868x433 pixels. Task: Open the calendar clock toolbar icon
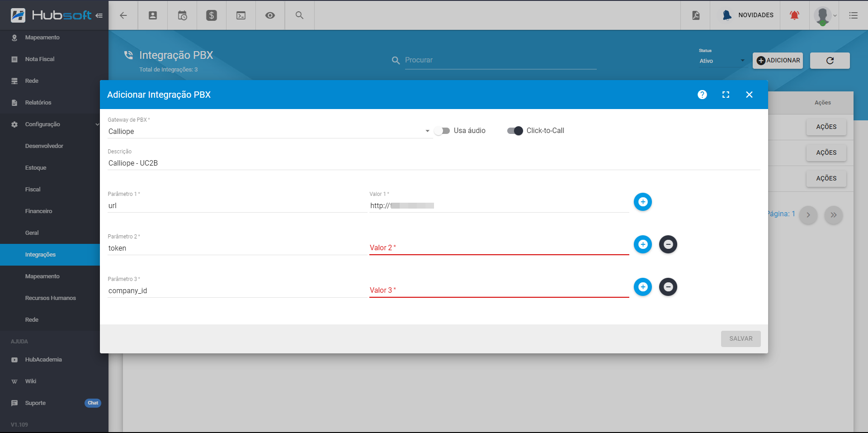(182, 15)
